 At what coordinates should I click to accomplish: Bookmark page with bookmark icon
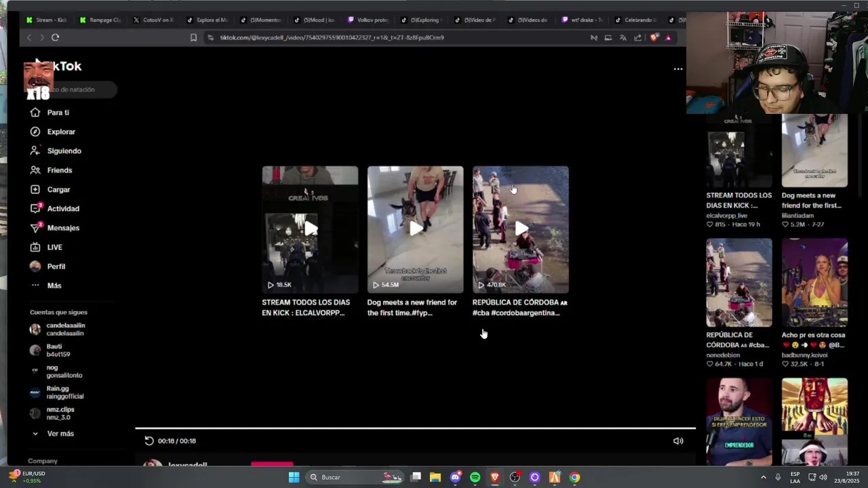pos(193,38)
